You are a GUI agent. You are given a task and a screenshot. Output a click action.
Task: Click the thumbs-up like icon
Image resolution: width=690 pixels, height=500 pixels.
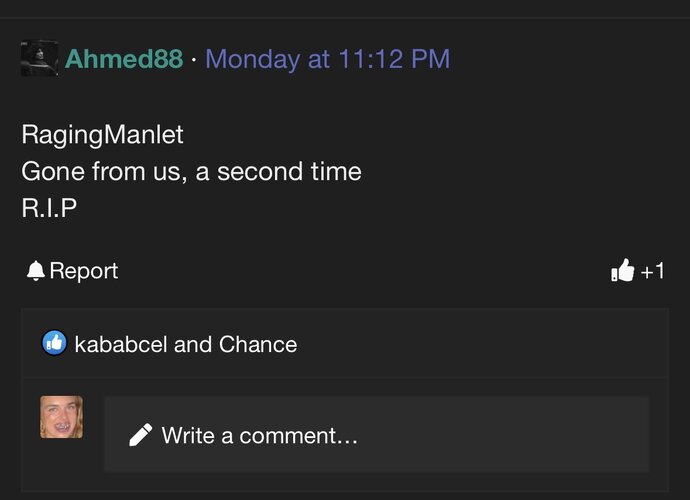click(622, 270)
